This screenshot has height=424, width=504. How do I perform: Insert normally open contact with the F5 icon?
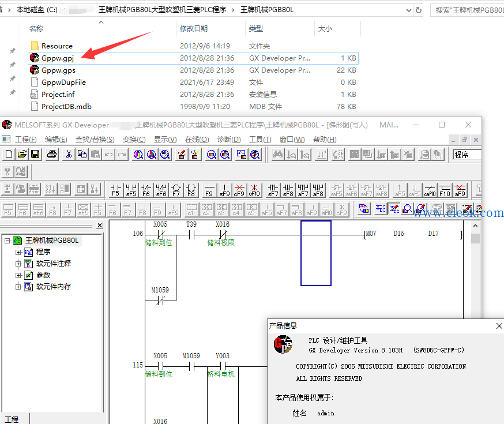[116, 190]
